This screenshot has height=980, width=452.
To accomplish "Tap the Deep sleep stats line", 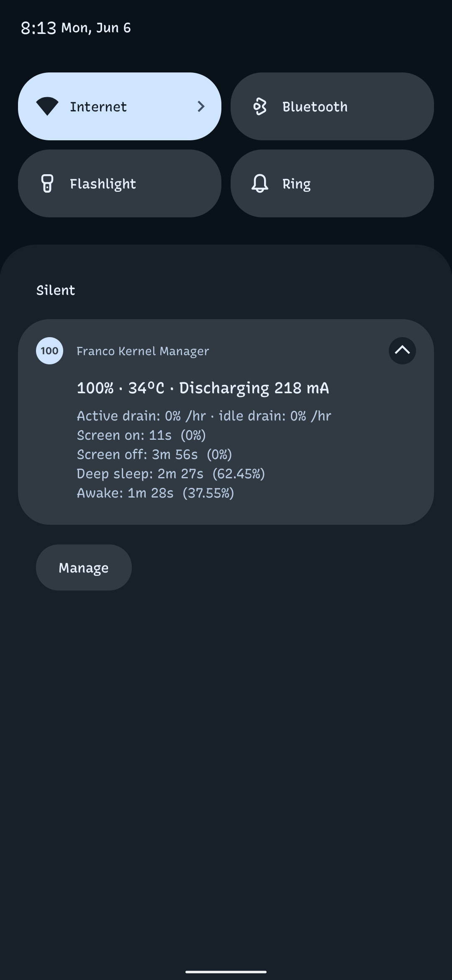I will click(171, 474).
